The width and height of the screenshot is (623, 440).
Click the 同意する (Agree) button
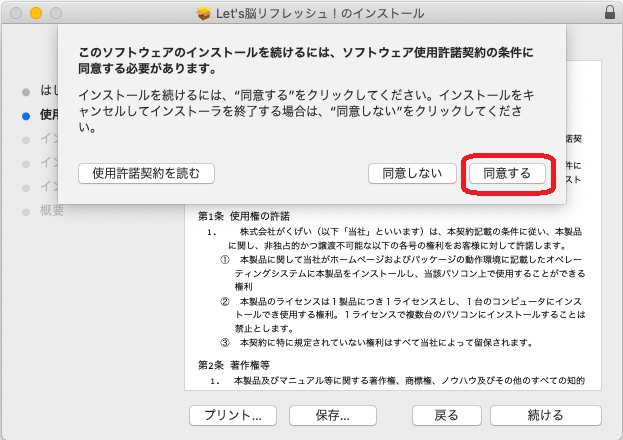point(507,173)
